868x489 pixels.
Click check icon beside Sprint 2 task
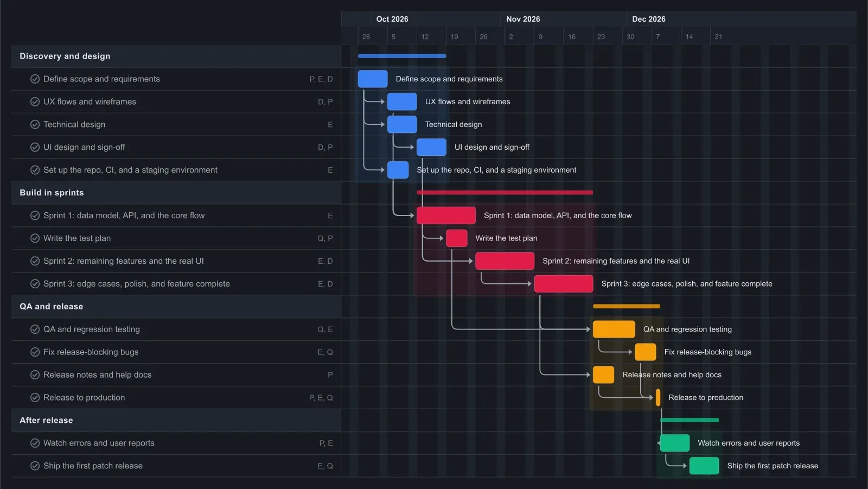click(35, 261)
